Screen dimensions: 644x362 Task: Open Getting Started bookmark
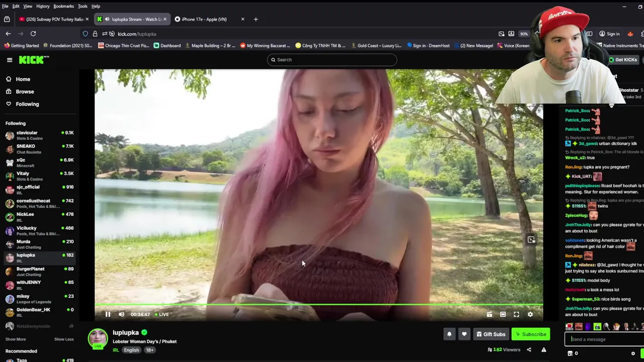click(21, 45)
